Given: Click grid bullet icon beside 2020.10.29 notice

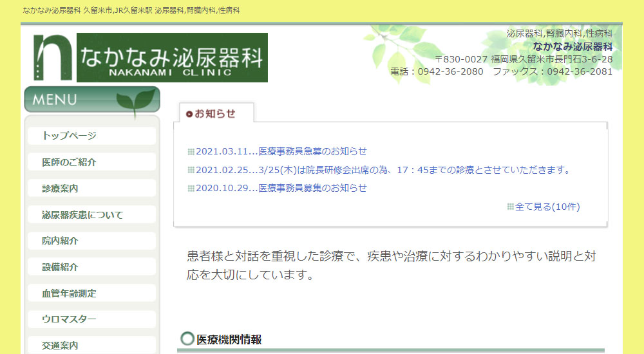Looking at the screenshot, I should tap(191, 188).
